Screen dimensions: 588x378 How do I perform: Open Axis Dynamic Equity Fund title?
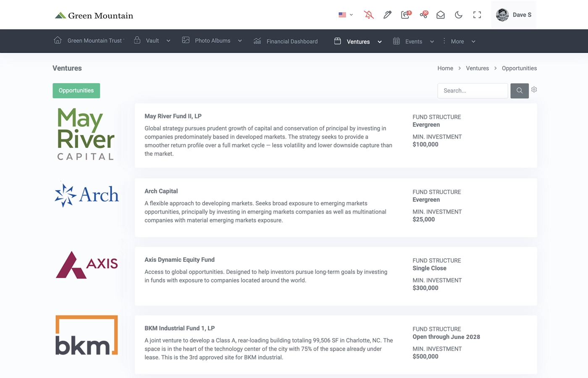coord(179,260)
